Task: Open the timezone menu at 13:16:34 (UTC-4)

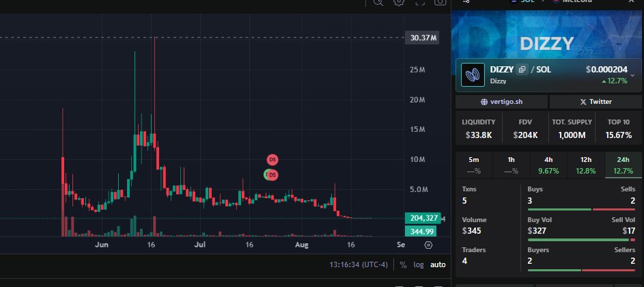Action: [358, 265]
